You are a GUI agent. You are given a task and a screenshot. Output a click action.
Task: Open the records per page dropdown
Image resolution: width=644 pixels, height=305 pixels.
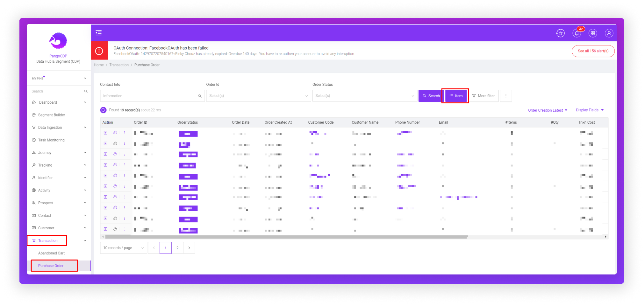(x=123, y=248)
